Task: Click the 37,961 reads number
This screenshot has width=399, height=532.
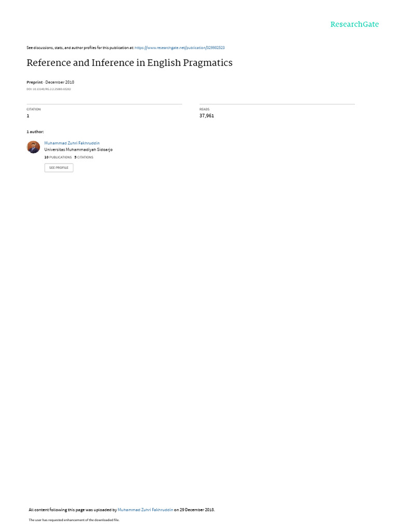Action: tap(207, 116)
